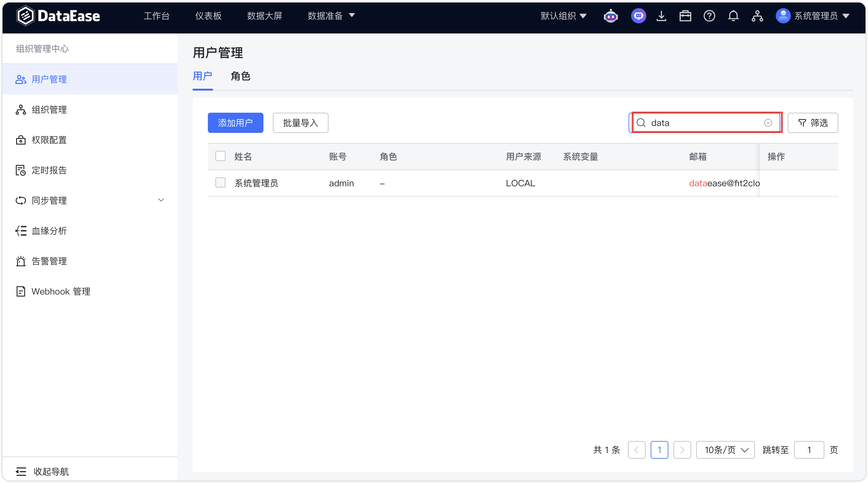Click the 角色 column header in the table
Viewport: 868px width, 483px height.
388,157
